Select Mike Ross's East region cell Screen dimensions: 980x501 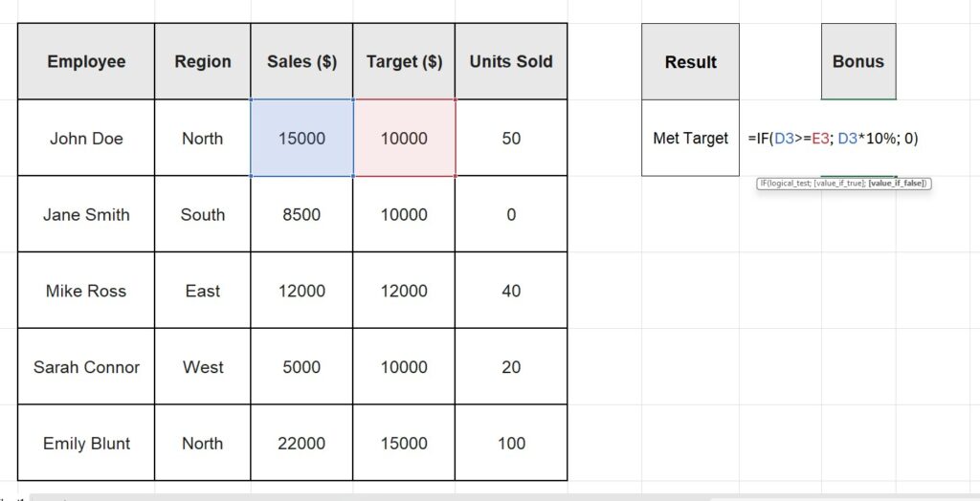202,291
